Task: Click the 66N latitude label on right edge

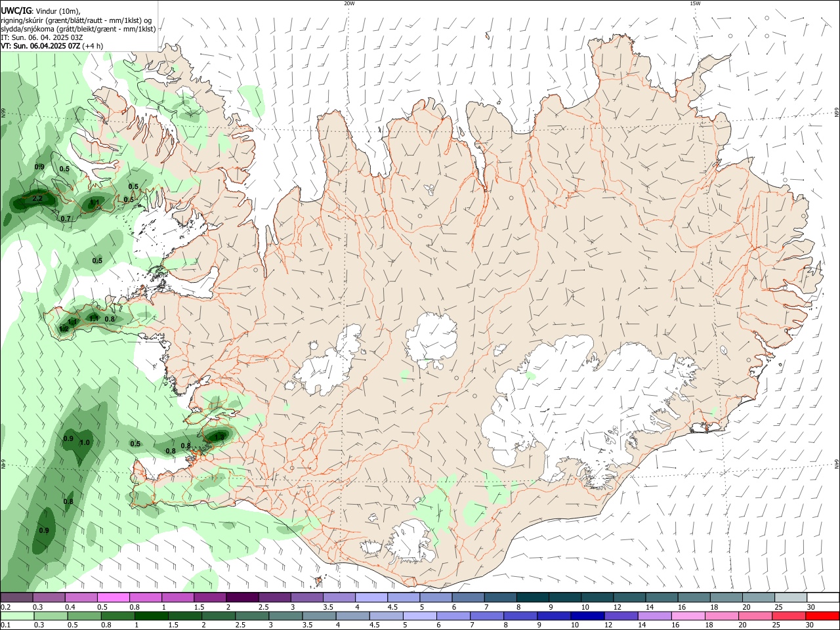Action: pos(837,114)
